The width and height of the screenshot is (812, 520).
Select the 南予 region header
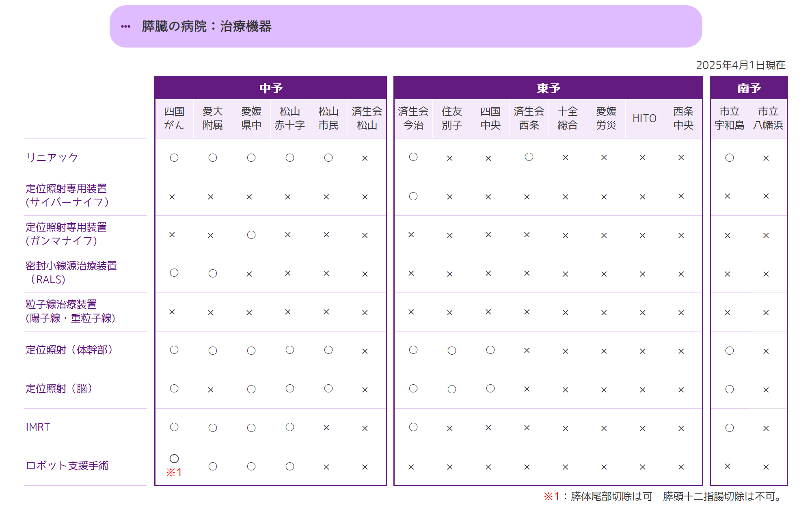point(749,88)
